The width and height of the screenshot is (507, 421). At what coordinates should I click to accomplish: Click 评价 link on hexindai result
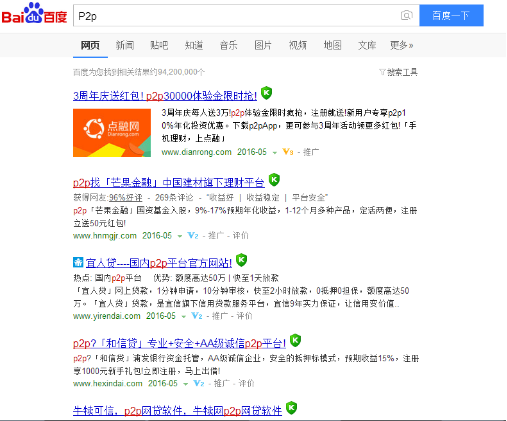pyautogui.click(x=246, y=383)
